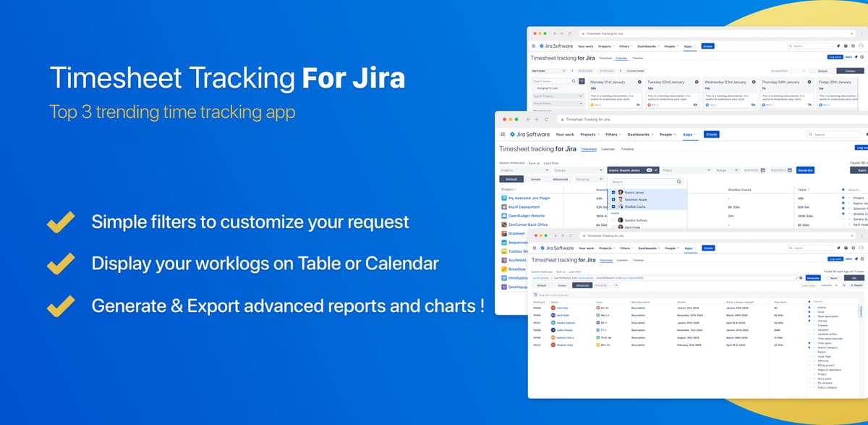Click the magnifier icon in calendar issue search
Viewport: 868px width, 425px height.
click(x=573, y=82)
